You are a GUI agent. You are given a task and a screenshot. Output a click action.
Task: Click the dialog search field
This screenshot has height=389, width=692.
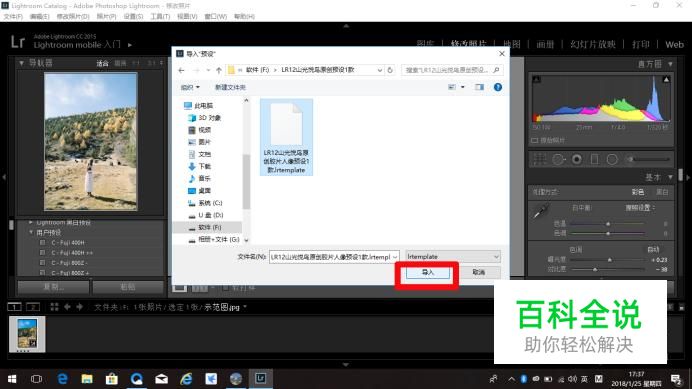tap(452, 70)
